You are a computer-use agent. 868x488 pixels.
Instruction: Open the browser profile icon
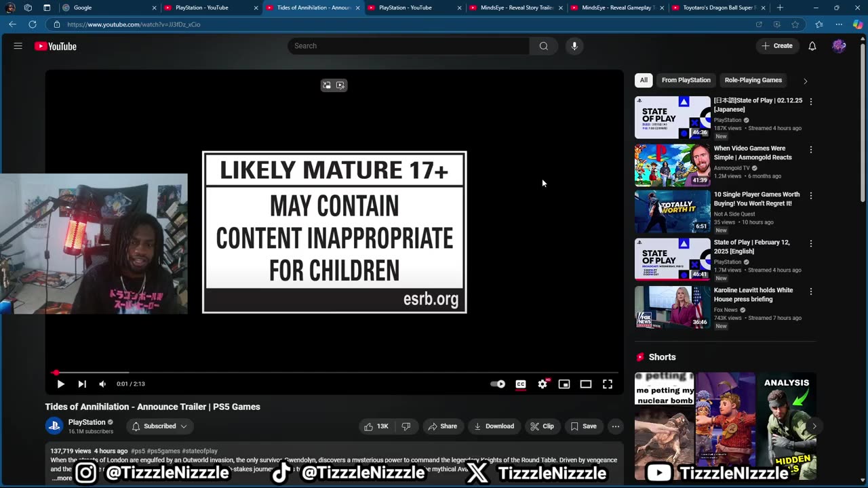[10, 7]
